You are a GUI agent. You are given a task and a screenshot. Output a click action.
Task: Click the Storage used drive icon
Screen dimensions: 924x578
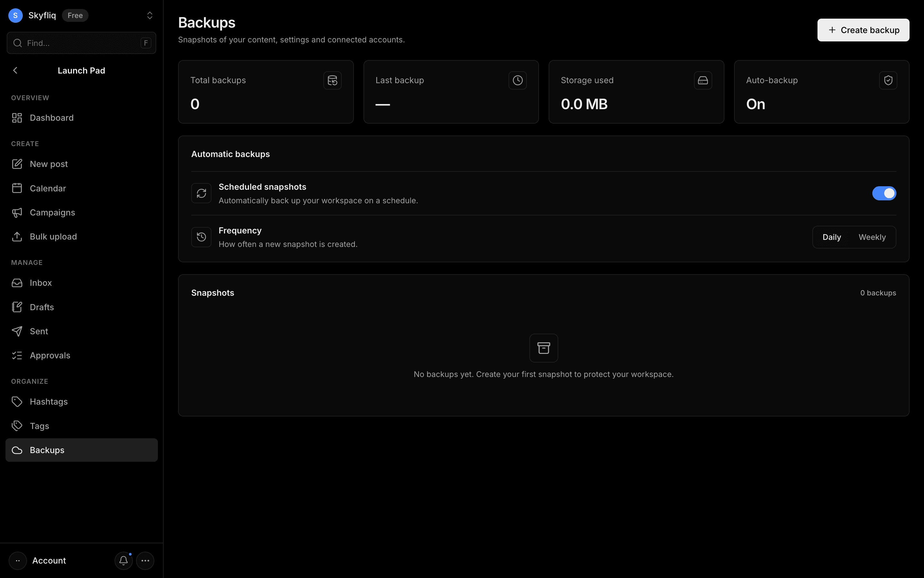(x=703, y=80)
